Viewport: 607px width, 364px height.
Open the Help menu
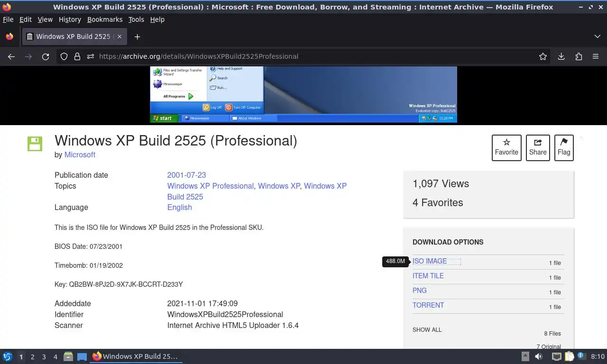(x=157, y=19)
